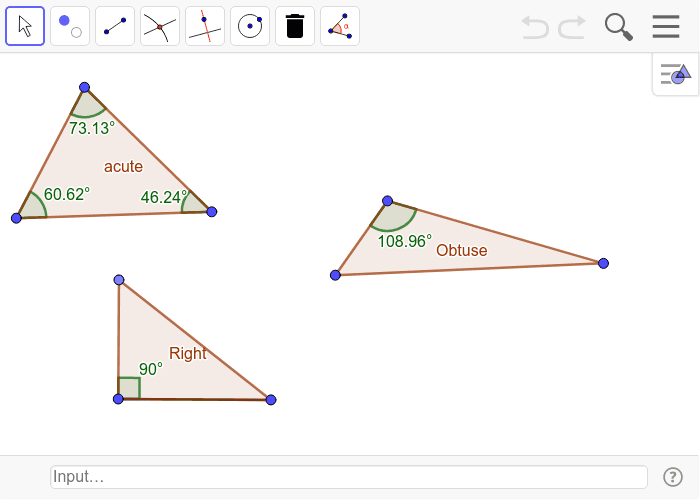Select the Perpendicular Line tool

(x=205, y=26)
